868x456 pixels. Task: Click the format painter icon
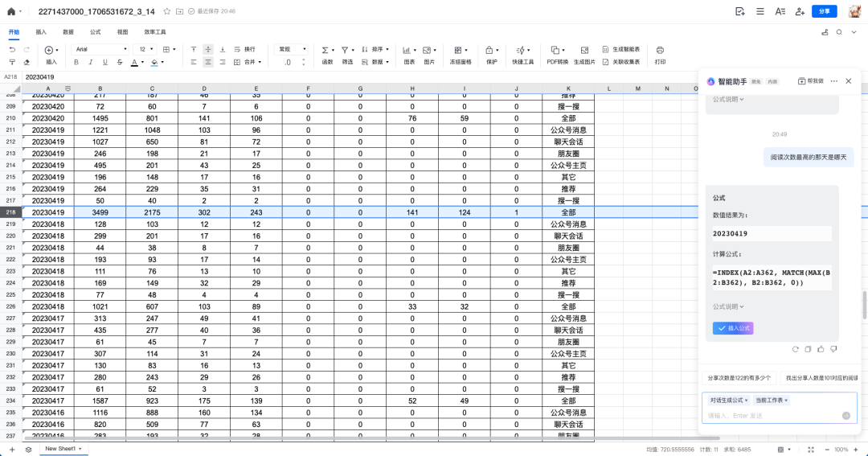(12, 62)
